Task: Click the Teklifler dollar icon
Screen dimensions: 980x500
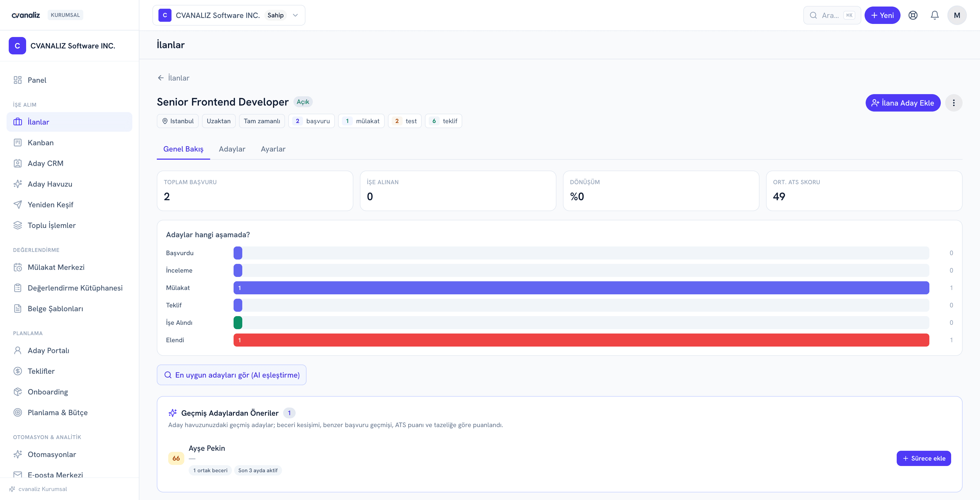Action: point(17,371)
